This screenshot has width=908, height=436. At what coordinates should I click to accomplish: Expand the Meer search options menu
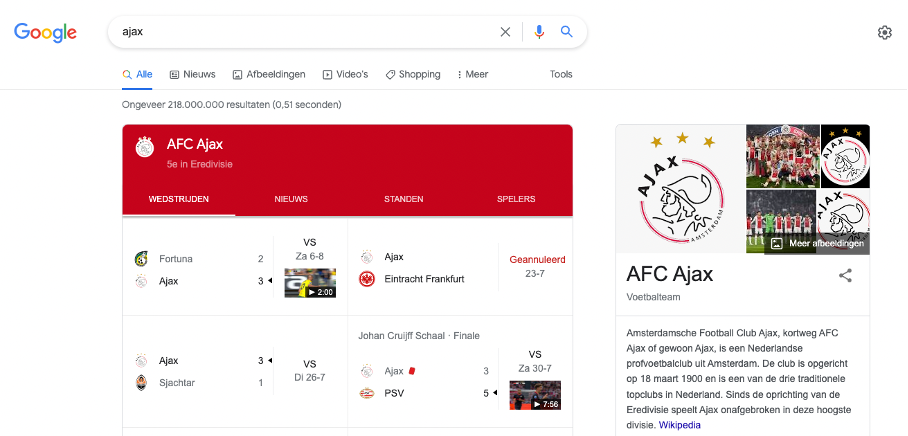point(472,75)
